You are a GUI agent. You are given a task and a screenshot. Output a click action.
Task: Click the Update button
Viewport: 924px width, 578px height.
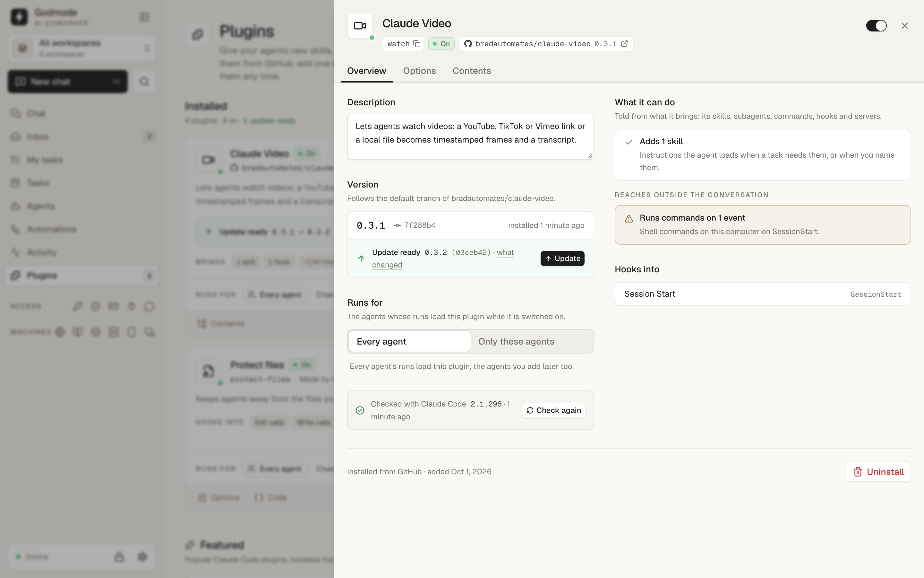pyautogui.click(x=562, y=258)
